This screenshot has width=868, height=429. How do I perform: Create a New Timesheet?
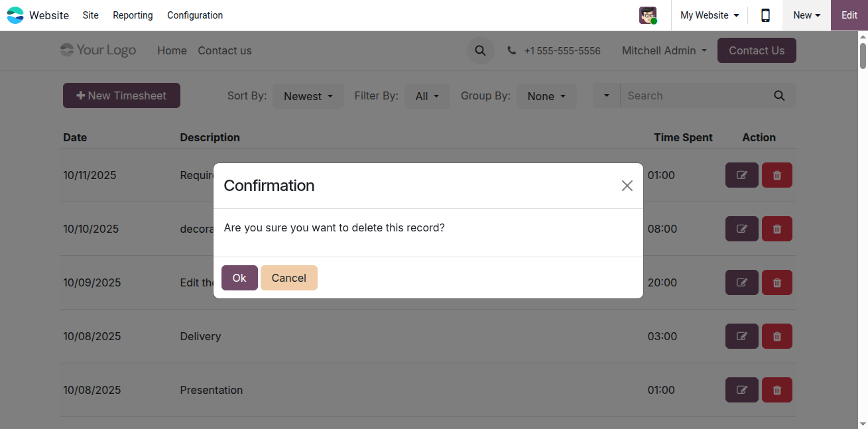(121, 95)
